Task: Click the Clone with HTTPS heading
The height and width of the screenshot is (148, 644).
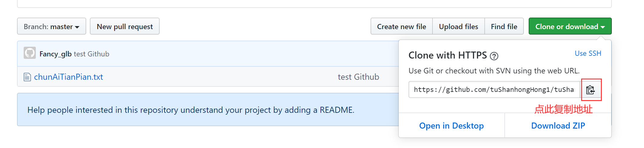Action: click(x=447, y=55)
